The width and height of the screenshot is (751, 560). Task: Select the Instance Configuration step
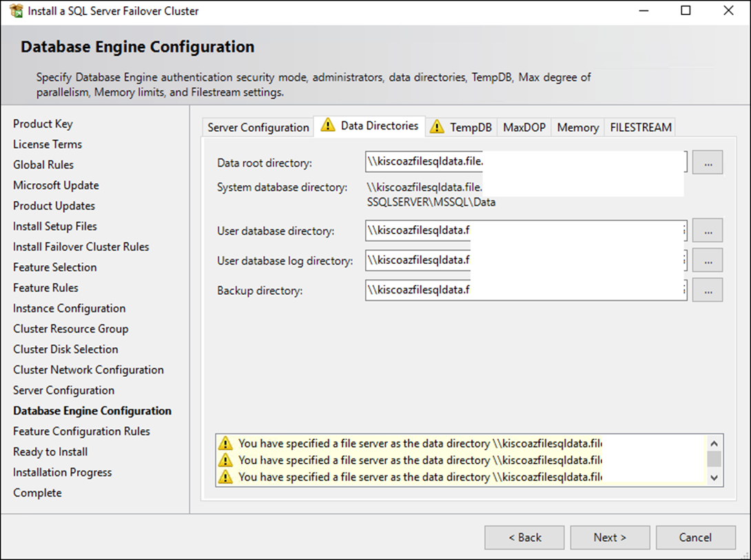70,308
